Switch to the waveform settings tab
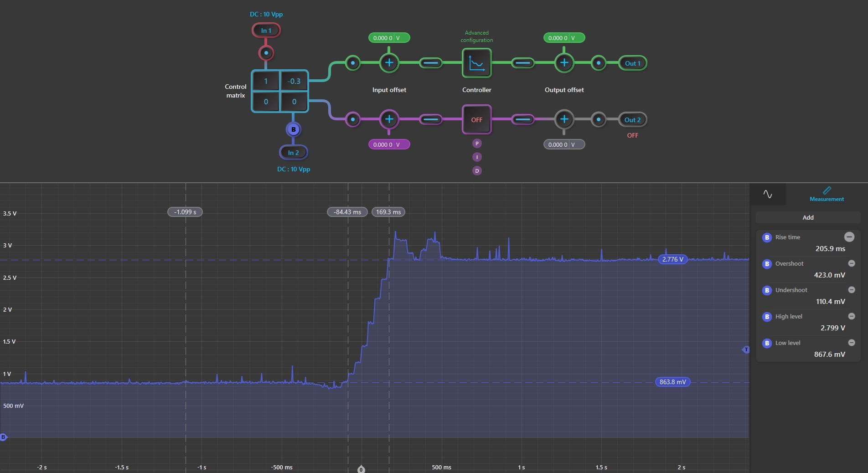Viewport: 868px width, 473px height. click(768, 194)
